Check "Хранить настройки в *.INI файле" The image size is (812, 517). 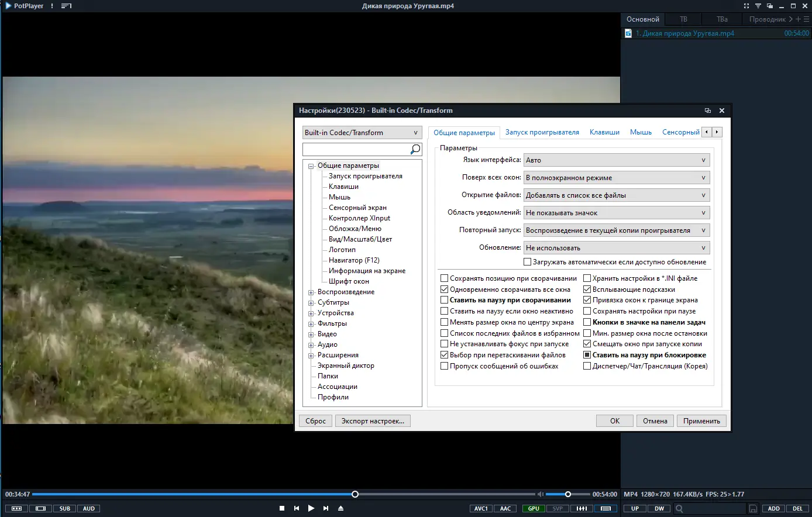tap(587, 278)
